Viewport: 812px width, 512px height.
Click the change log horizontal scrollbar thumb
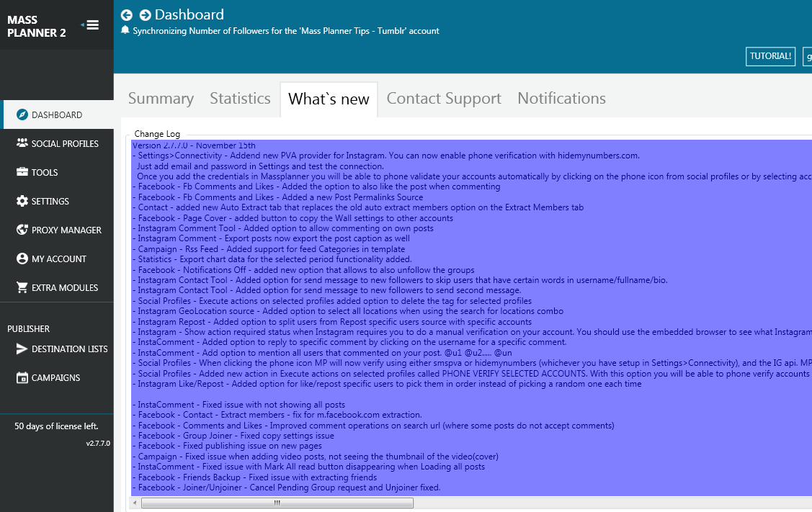277,503
